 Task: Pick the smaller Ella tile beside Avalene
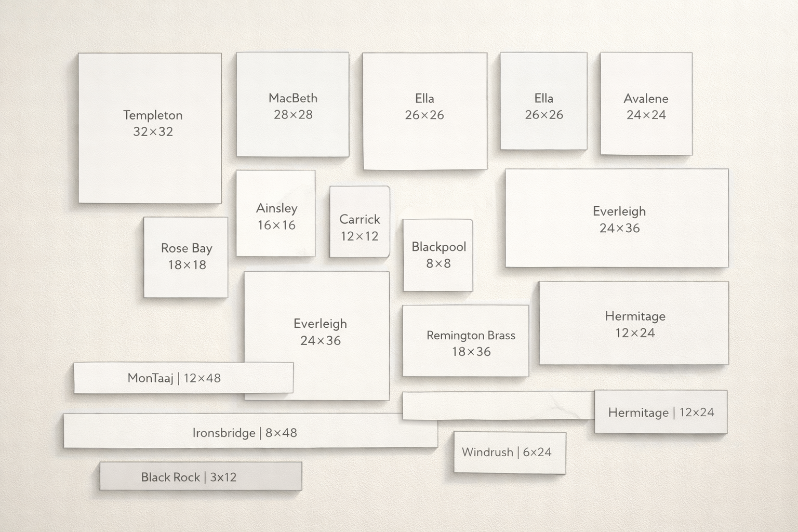tap(543, 101)
